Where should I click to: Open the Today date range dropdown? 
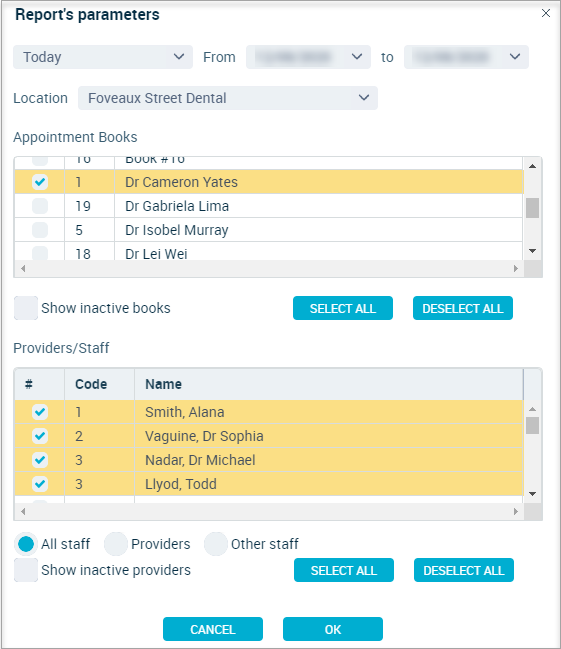tap(103, 57)
